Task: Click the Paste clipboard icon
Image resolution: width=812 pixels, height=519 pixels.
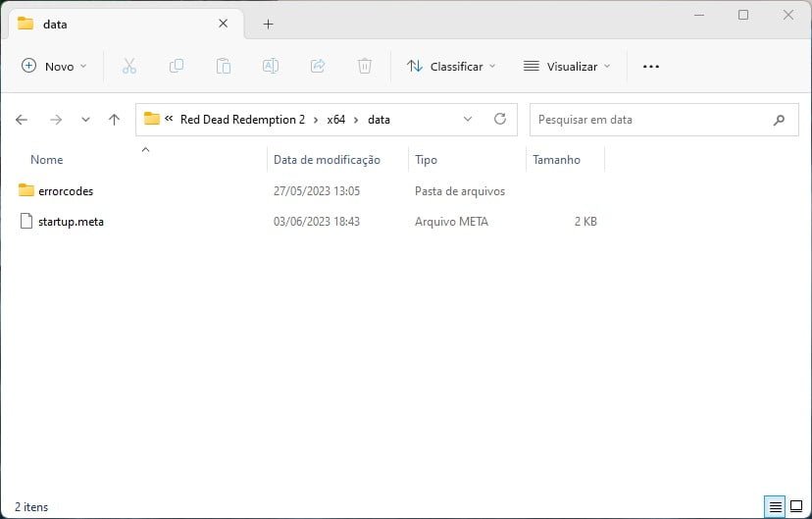Action: [x=224, y=67]
